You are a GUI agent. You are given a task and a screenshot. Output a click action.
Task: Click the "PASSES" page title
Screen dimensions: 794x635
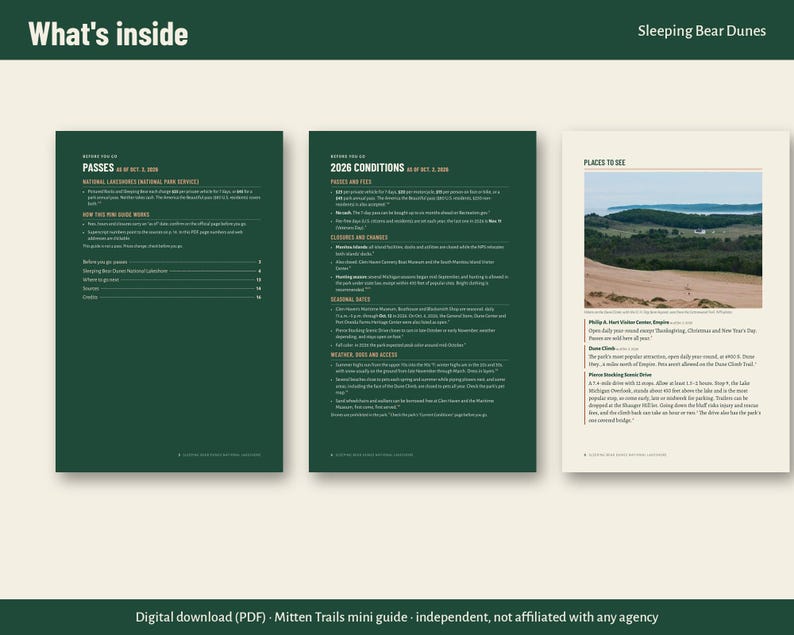click(98, 168)
